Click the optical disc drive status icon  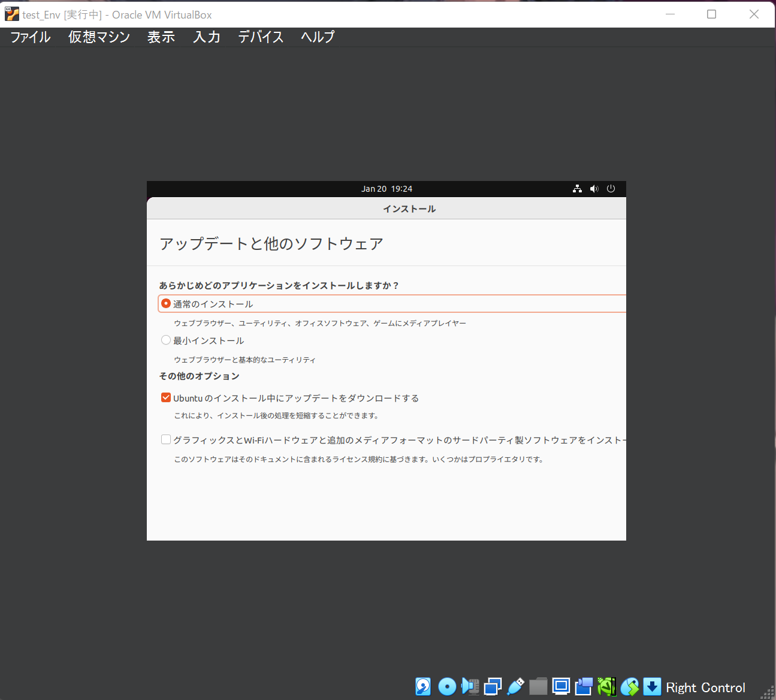[x=447, y=686]
